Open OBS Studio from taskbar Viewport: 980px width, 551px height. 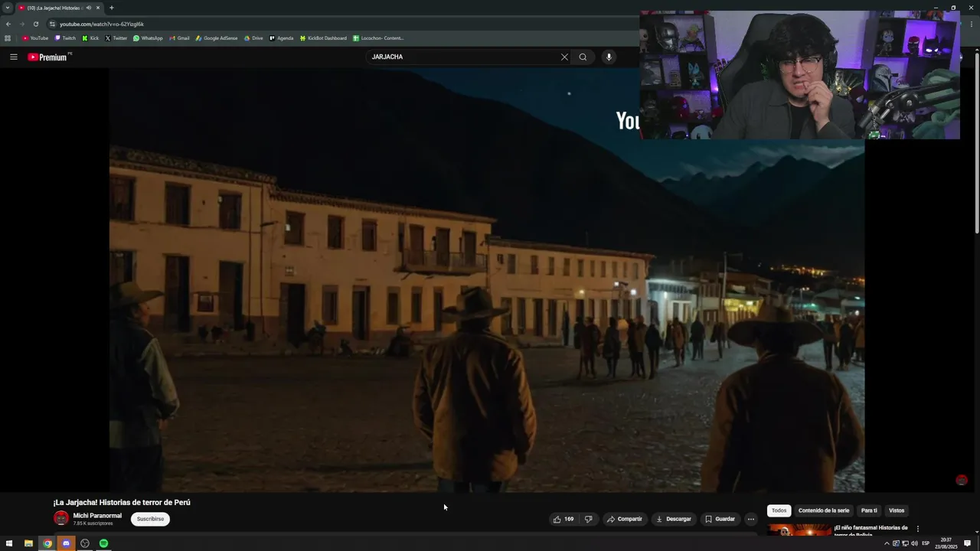pyautogui.click(x=85, y=543)
